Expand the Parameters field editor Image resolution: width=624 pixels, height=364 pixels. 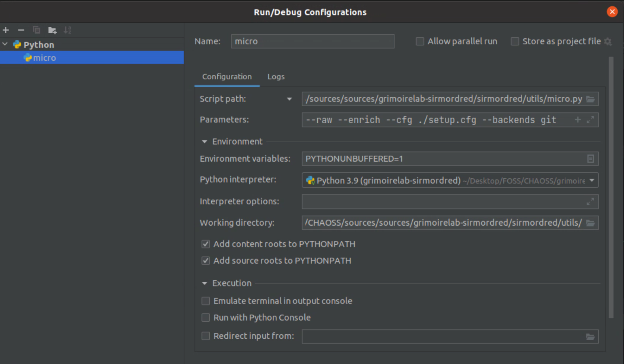(590, 120)
